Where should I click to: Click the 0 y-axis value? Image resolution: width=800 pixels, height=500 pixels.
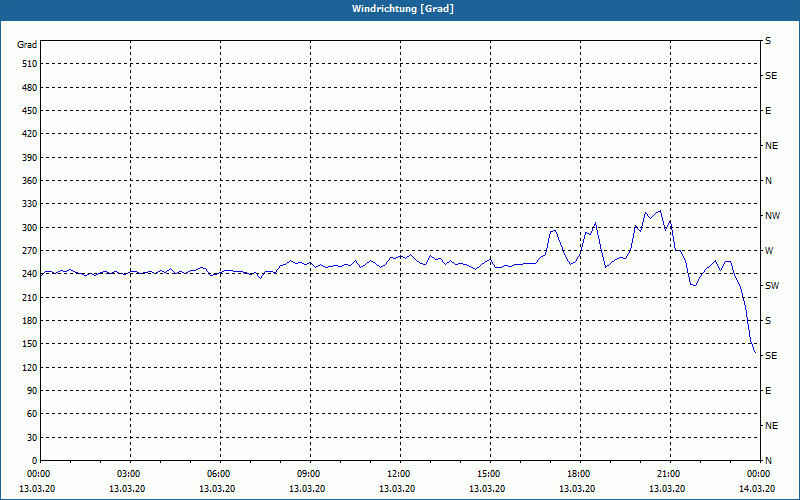35,461
